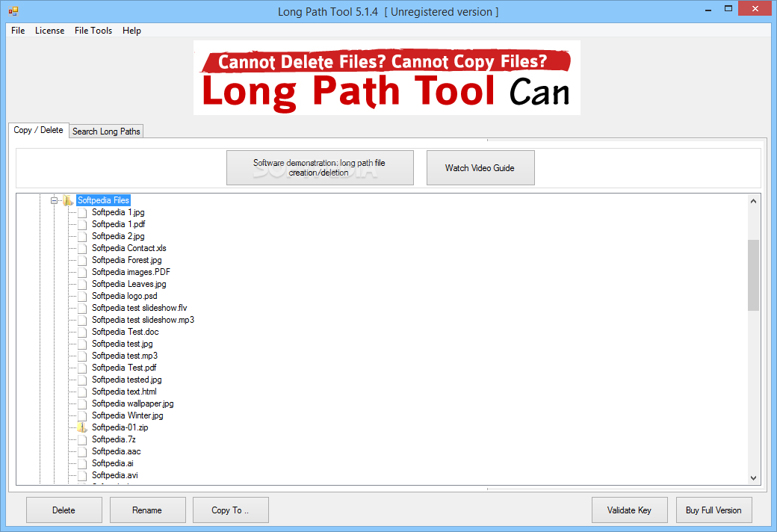
Task: Select Softpedia wallpaper.jpg in the tree
Action: click(x=132, y=403)
